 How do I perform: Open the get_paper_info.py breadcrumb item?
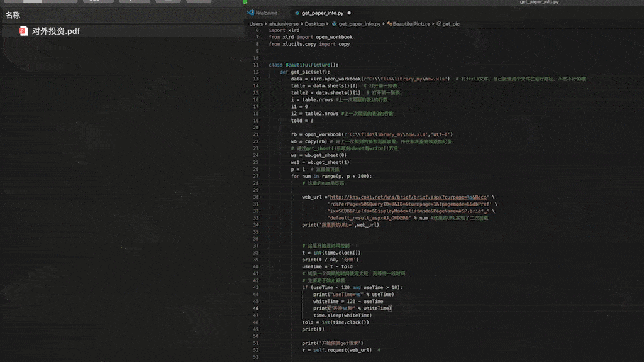[359, 24]
